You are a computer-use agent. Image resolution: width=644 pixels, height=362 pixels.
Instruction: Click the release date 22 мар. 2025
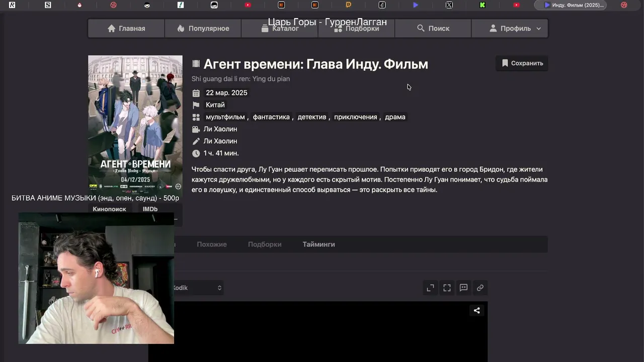click(226, 93)
